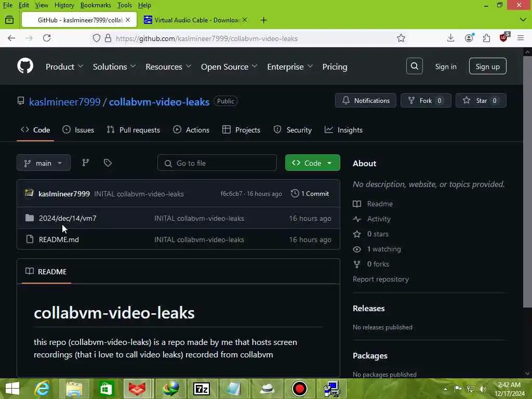Switch to the Actions tab
This screenshot has height=399, width=532.
[191, 129]
